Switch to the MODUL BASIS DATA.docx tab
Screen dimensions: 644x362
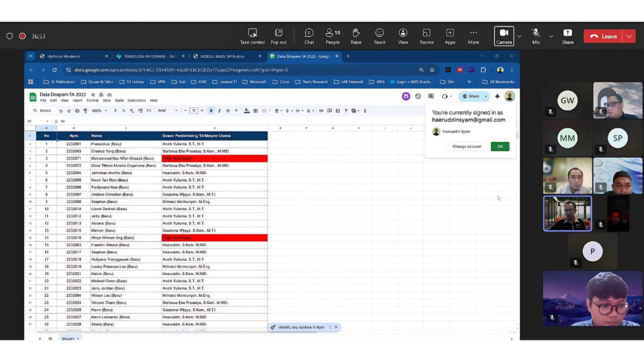pos(223,56)
